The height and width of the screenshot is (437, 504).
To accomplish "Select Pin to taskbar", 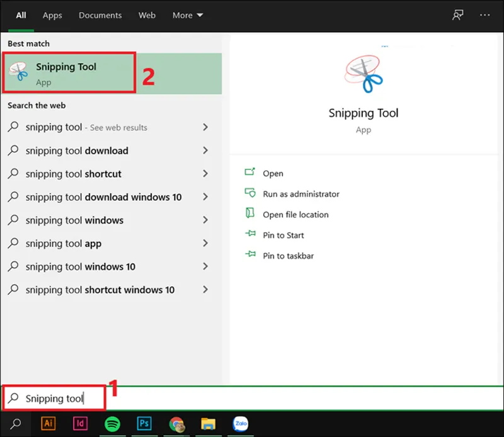I will click(288, 256).
